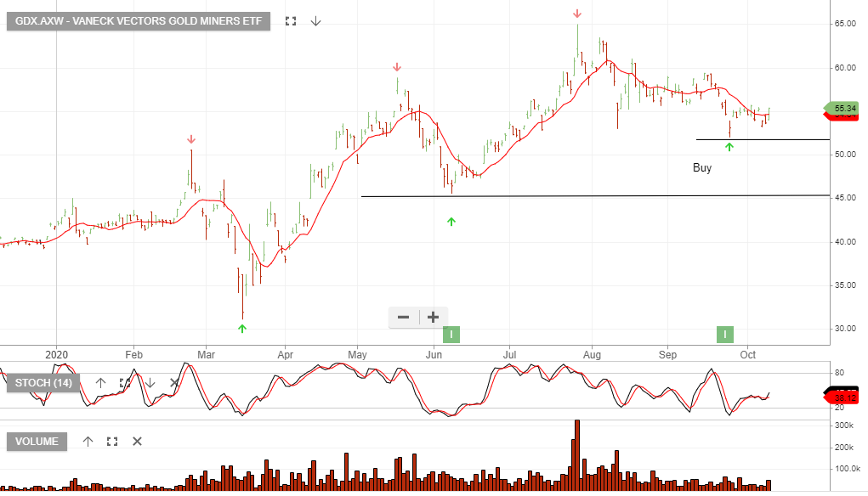Click the 65.00 price axis label

845,24
